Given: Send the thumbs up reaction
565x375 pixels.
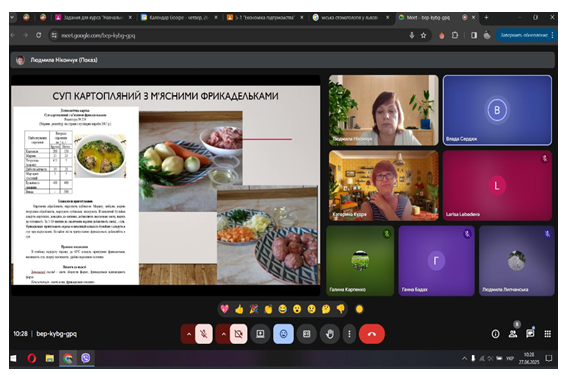Looking at the screenshot, I should tap(239, 309).
